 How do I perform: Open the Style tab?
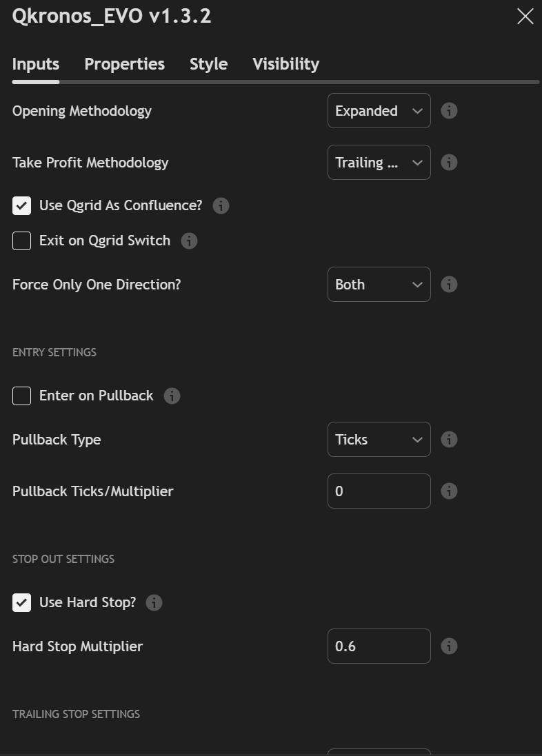point(208,64)
